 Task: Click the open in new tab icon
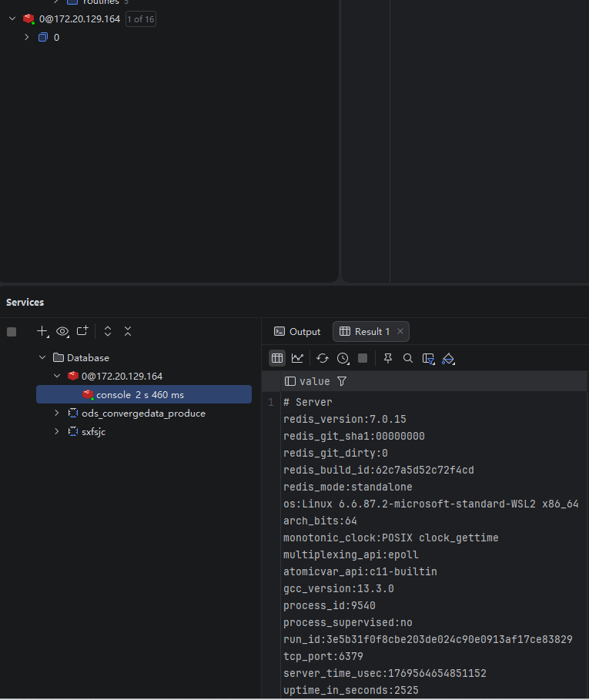coord(82,331)
